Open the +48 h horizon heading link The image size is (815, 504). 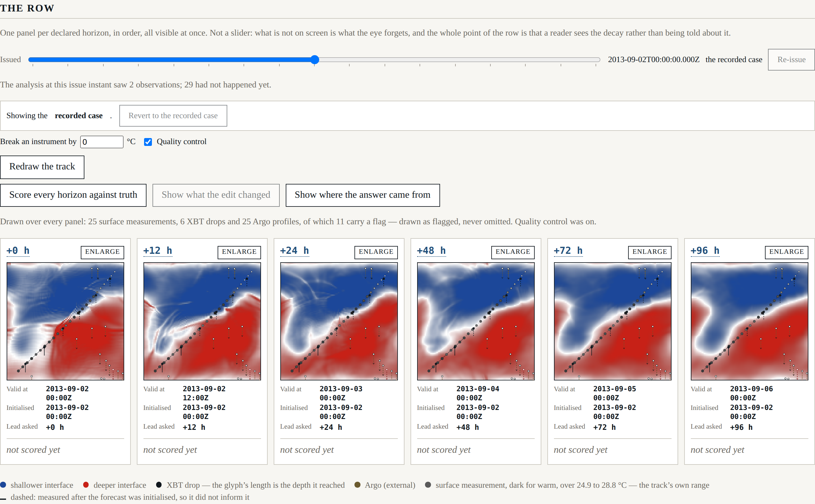[432, 251]
